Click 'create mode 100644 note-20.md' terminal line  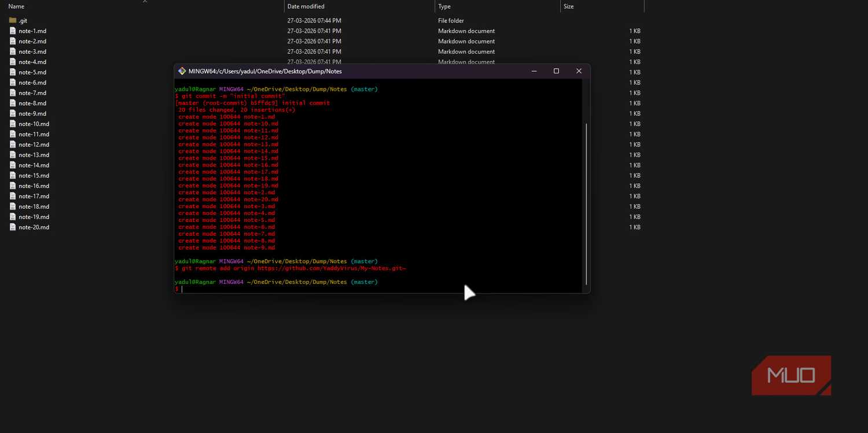(x=228, y=199)
